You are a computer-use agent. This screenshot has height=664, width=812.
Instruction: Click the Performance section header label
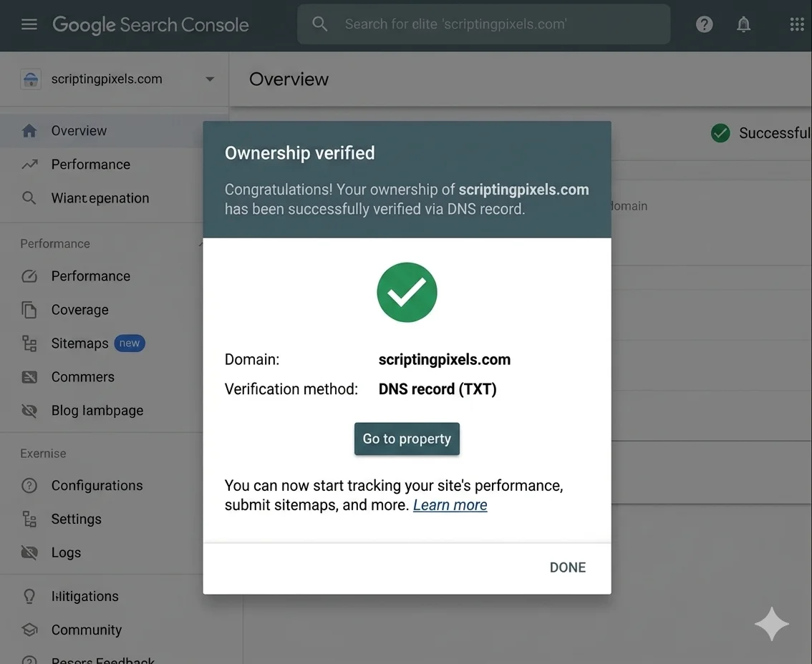(x=55, y=244)
